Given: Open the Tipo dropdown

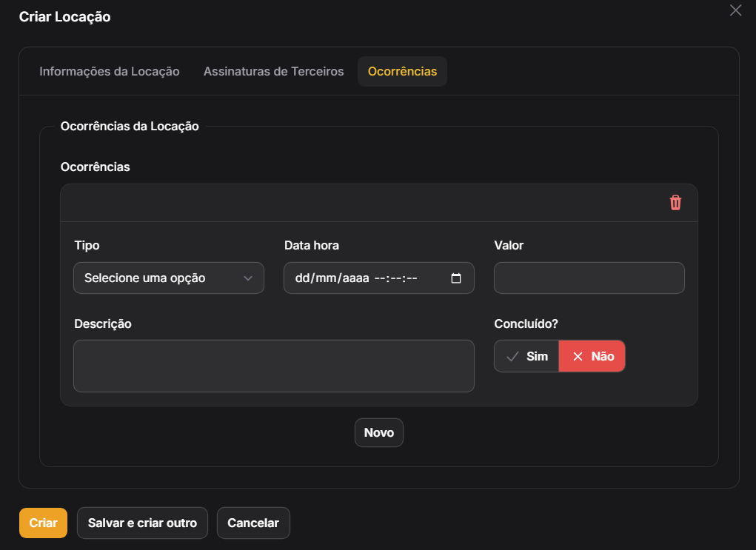Looking at the screenshot, I should click(x=169, y=278).
